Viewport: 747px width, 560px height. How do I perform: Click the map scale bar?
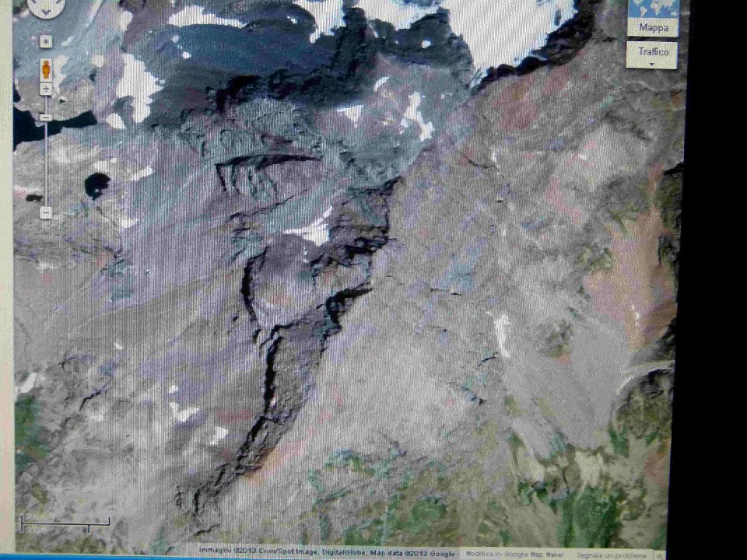(65, 523)
